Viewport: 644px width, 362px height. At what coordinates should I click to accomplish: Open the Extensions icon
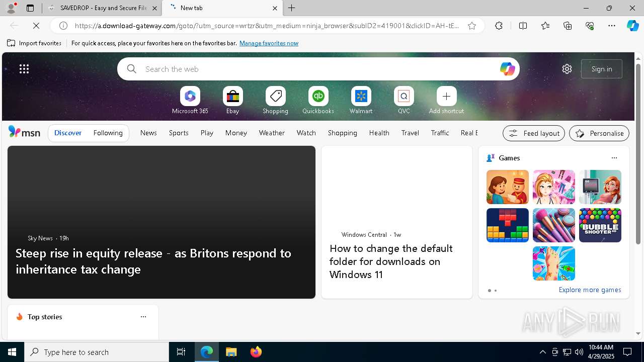coord(499,26)
